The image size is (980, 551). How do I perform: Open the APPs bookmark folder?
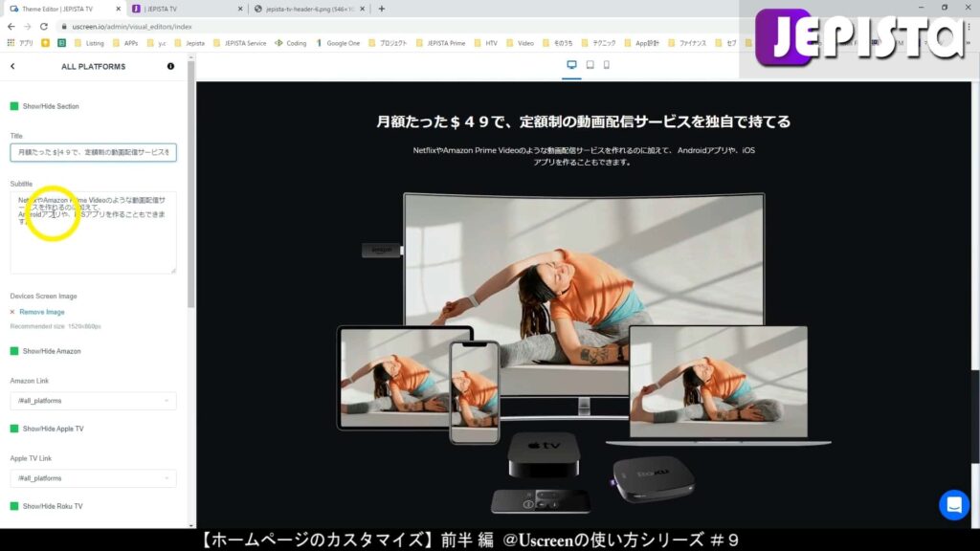point(125,43)
